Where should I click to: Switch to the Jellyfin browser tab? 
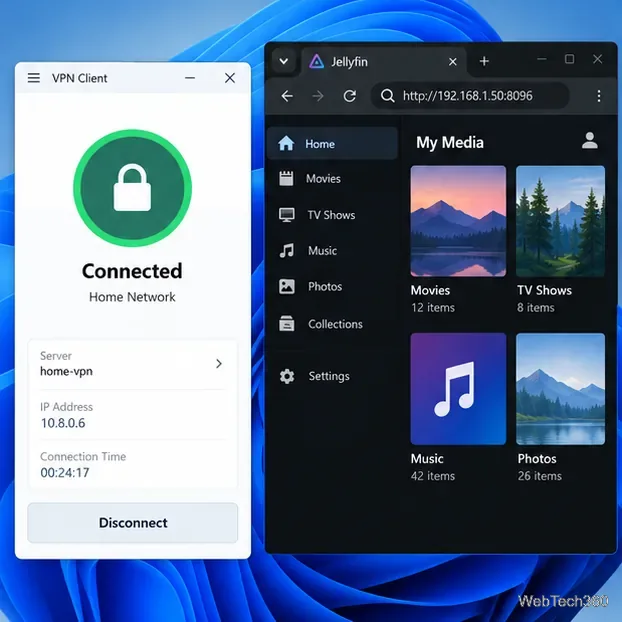click(x=381, y=61)
